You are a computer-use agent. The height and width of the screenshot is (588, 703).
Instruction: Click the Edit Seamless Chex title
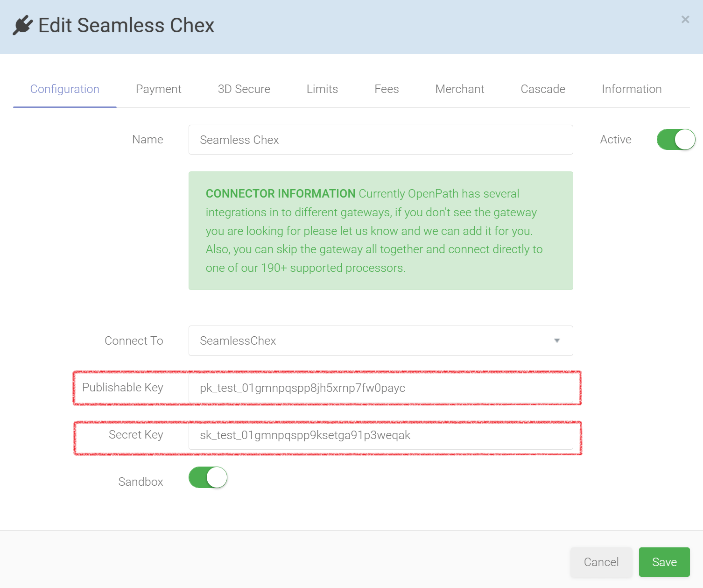[x=126, y=25]
